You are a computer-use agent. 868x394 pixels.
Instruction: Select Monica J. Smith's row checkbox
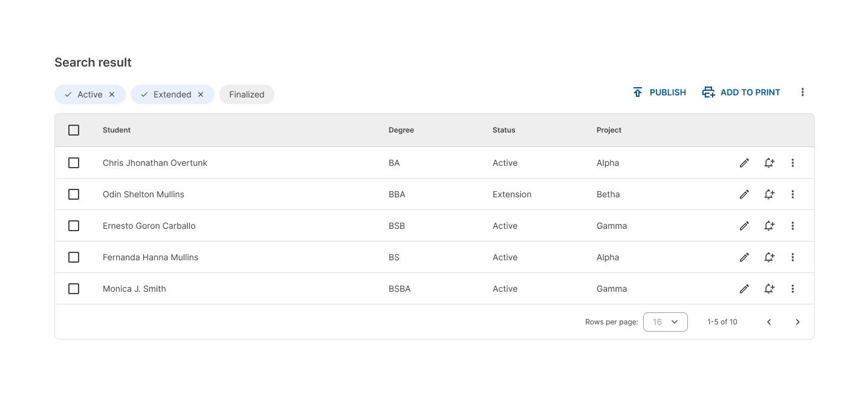[x=74, y=289]
